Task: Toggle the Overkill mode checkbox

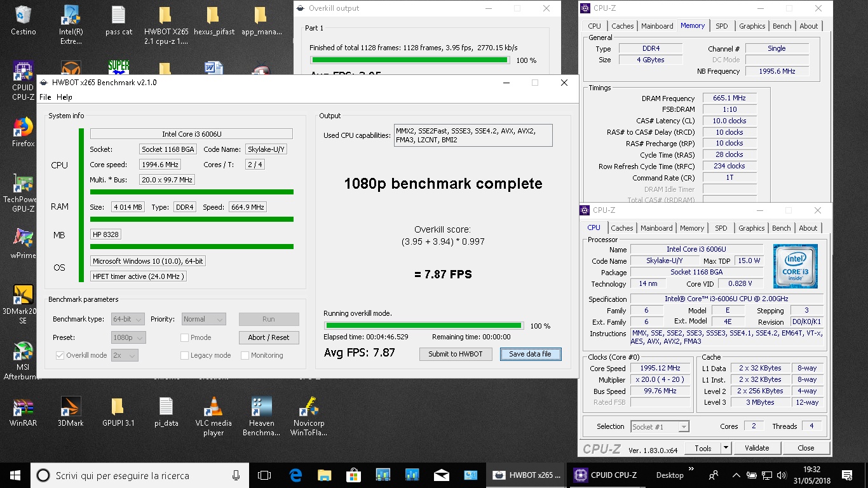Action: pyautogui.click(x=60, y=355)
